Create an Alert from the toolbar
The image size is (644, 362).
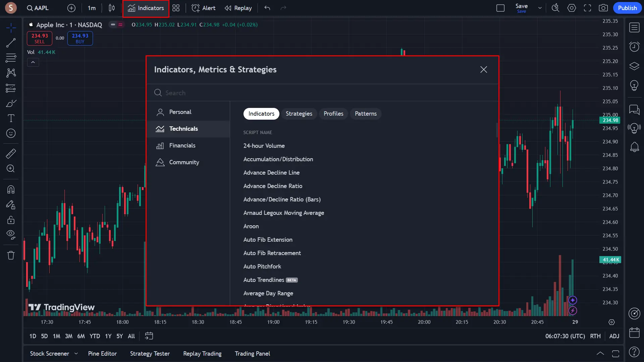tap(203, 8)
